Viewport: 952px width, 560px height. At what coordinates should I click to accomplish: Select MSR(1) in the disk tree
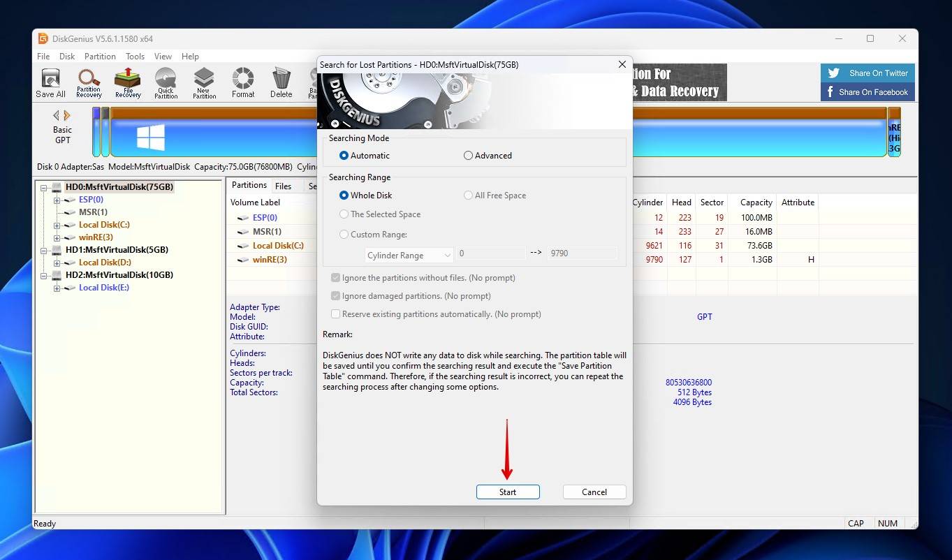pyautogui.click(x=93, y=212)
